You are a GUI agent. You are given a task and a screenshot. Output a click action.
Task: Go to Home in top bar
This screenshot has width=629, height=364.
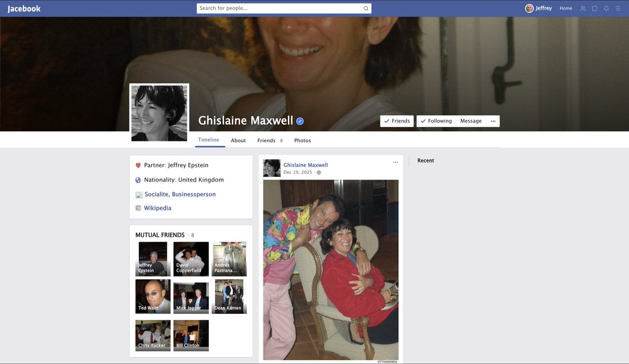click(x=566, y=8)
